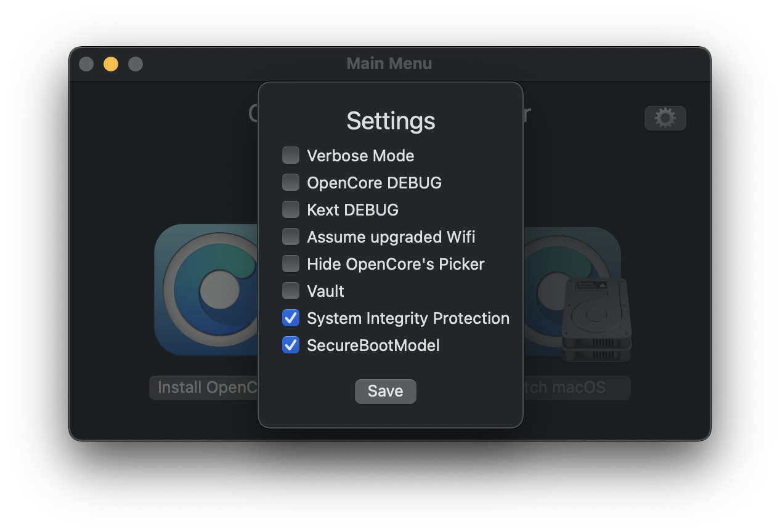Enable Kext DEBUG logging
The height and width of the screenshot is (532, 780).
tap(290, 209)
